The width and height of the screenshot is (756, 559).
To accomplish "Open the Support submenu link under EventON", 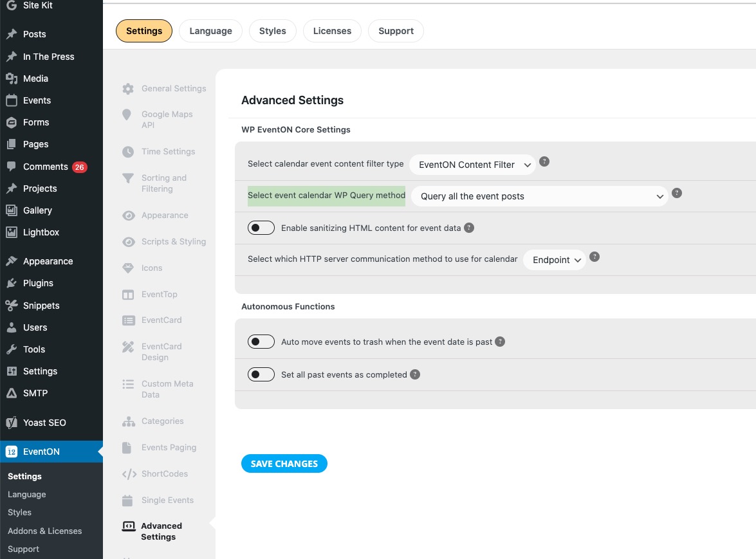I will (x=24, y=549).
